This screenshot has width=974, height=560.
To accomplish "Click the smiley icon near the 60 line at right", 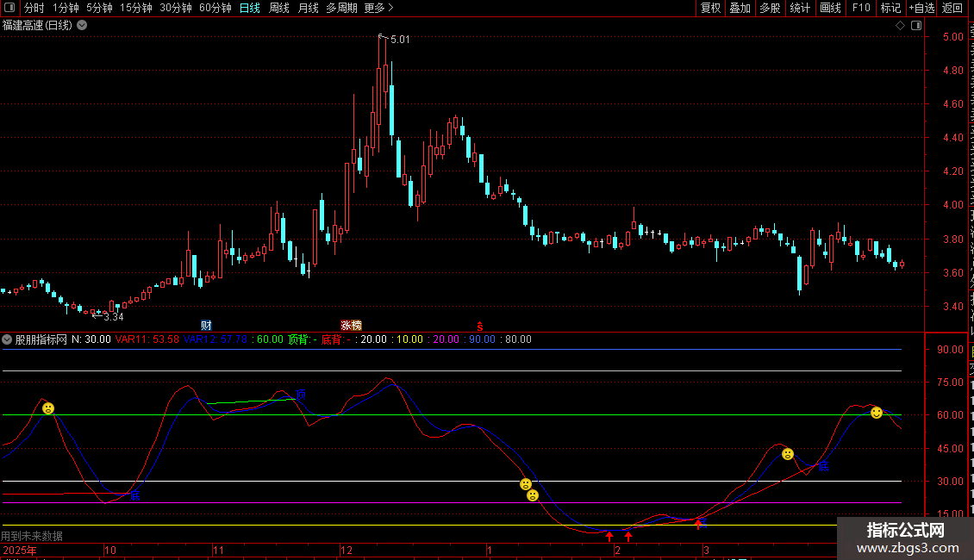I will 877,413.
